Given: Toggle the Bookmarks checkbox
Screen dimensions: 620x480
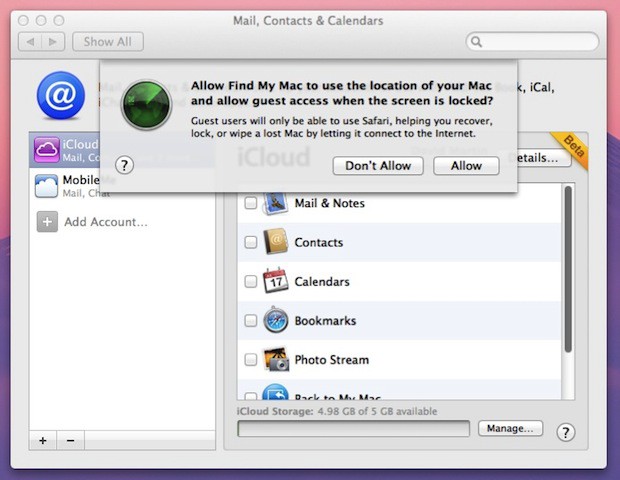Looking at the screenshot, I should 250,321.
